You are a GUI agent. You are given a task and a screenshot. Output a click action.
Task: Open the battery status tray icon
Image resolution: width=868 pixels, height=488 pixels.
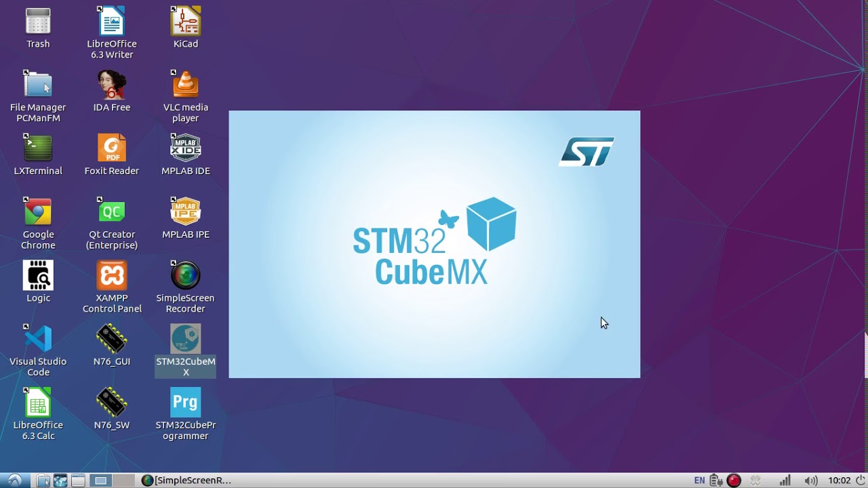(x=716, y=481)
